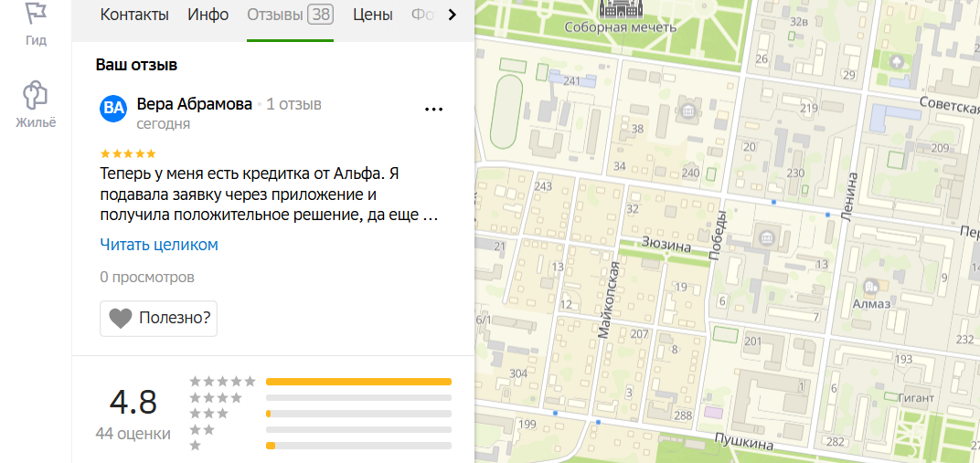Click the five yellow stars review rating
The image size is (980, 463).
click(x=127, y=153)
